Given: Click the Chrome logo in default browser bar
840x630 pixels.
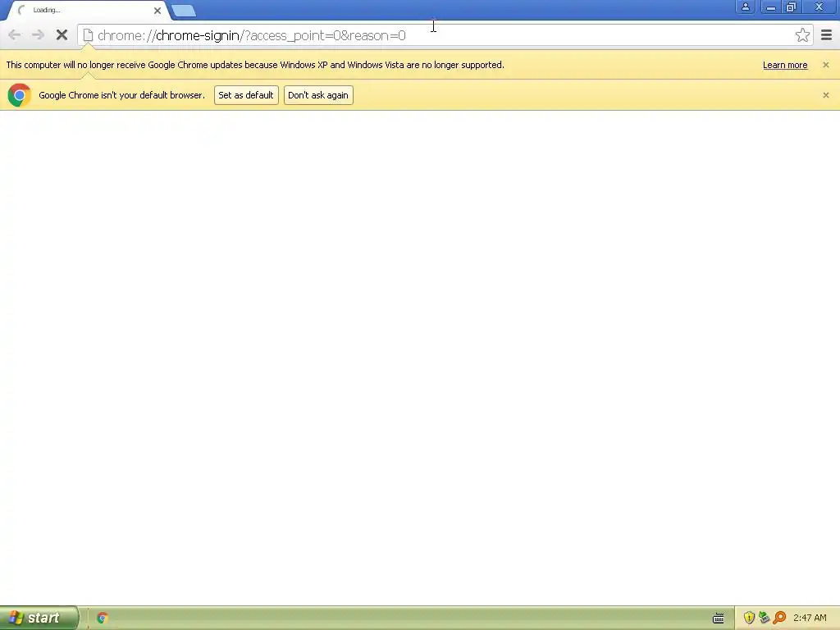Looking at the screenshot, I should pos(20,95).
